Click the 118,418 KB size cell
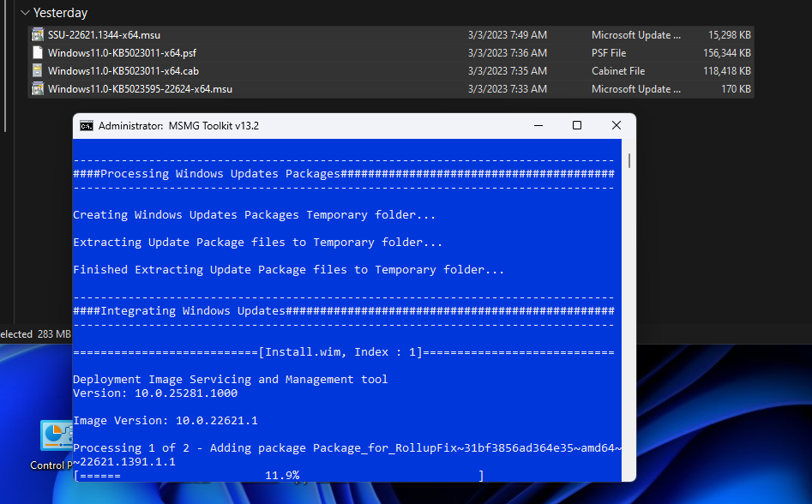The height and width of the screenshot is (504, 812). click(726, 71)
